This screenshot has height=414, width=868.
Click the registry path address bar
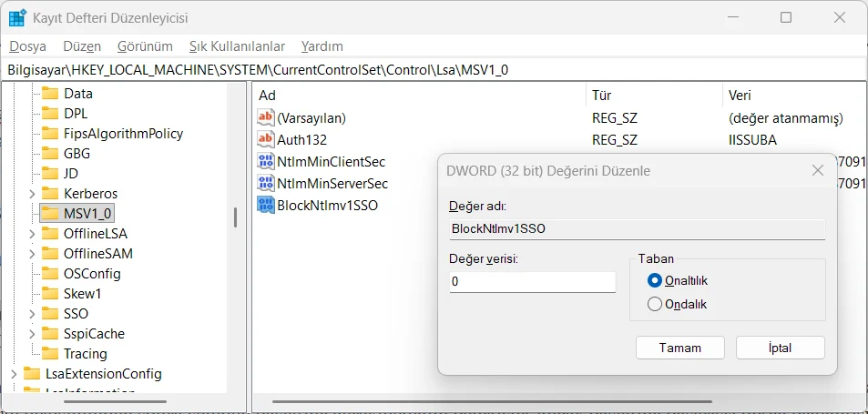pos(434,70)
